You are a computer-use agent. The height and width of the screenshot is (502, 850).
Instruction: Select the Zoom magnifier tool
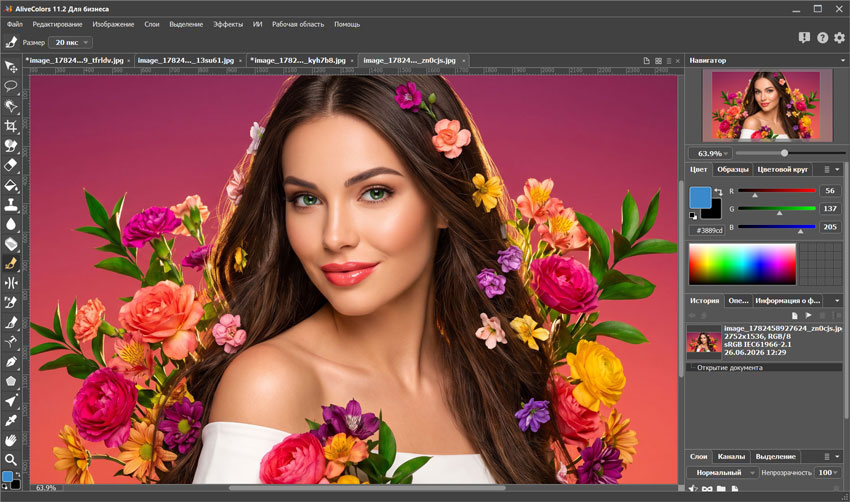(10, 460)
